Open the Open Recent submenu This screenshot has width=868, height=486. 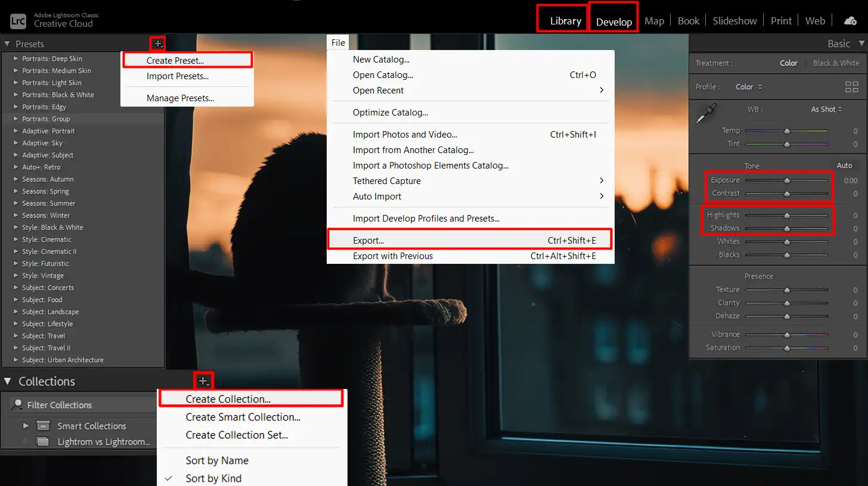pos(470,91)
